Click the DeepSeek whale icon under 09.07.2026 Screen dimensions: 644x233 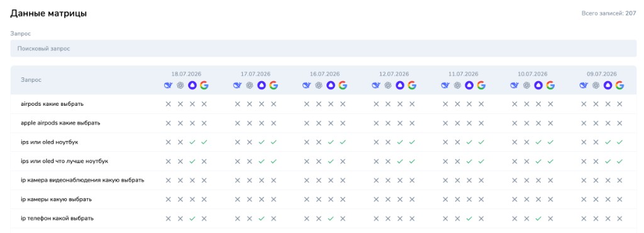(584, 86)
